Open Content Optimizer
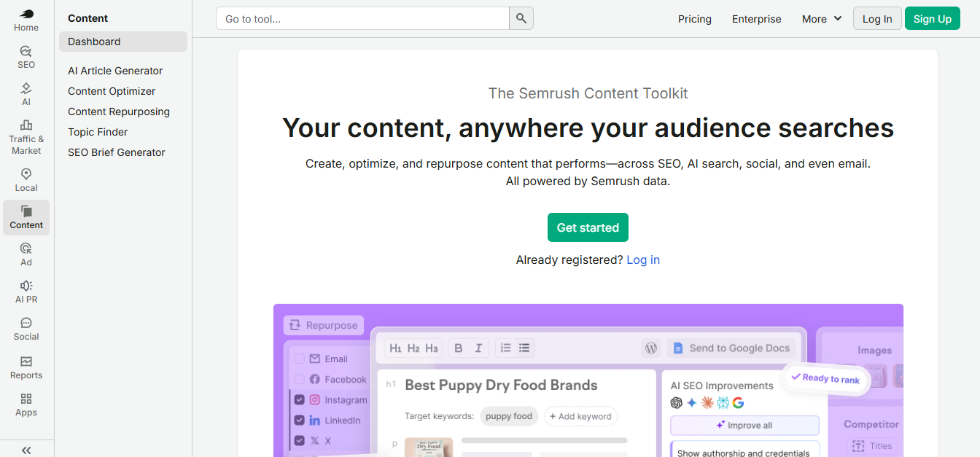The image size is (980, 457). pos(112,91)
